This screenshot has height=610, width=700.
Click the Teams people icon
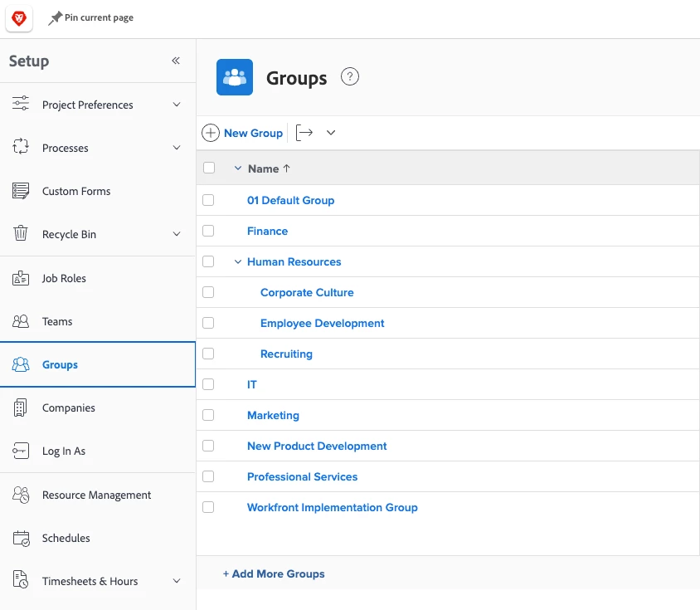(x=21, y=321)
